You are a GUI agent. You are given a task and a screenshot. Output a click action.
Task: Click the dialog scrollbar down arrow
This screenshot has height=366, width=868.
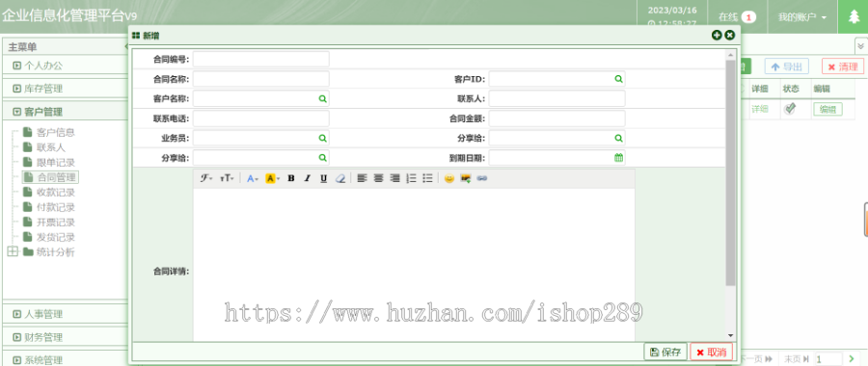tap(731, 335)
